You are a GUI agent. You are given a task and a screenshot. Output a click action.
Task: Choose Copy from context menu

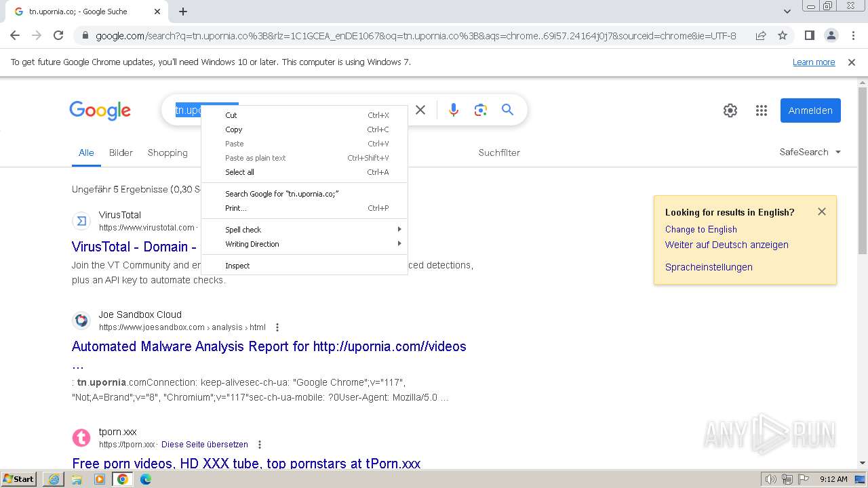[304, 129]
